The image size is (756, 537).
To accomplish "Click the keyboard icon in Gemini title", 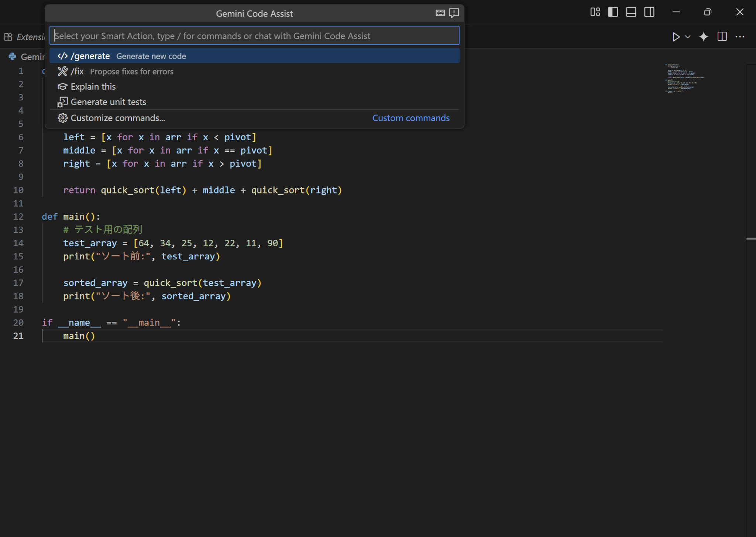I will [x=440, y=13].
